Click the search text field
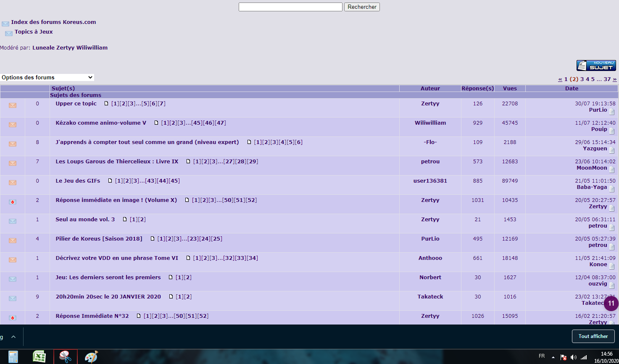Screen dimensions: 619x364 click(290, 7)
